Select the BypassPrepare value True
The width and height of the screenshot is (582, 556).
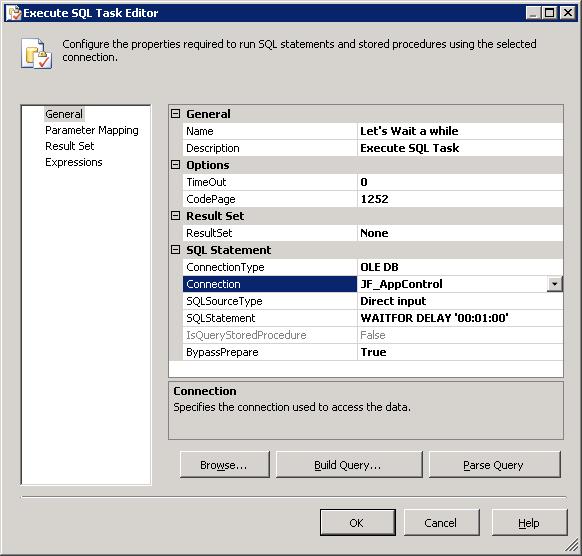tap(460, 352)
